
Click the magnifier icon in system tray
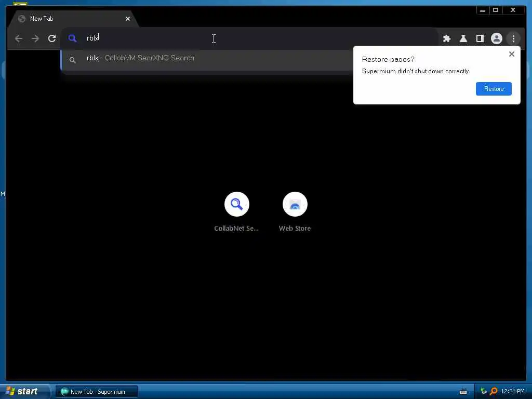494,391
